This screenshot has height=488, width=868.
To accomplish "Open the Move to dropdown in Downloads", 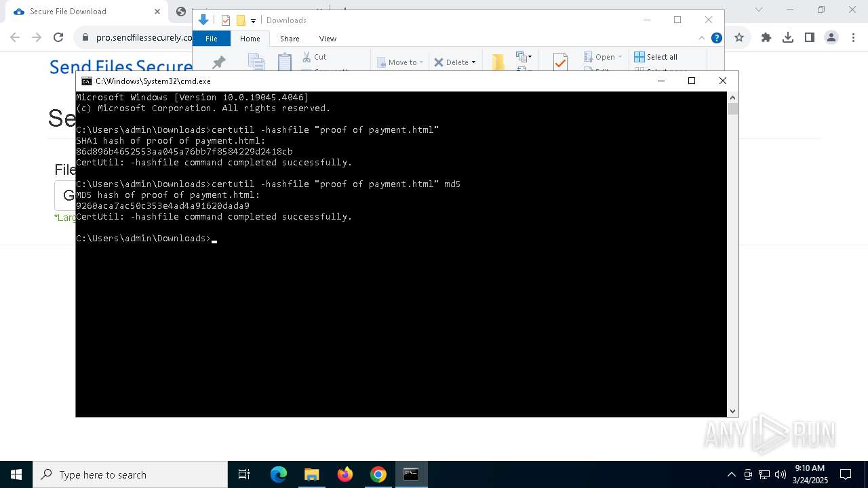I will coord(399,62).
